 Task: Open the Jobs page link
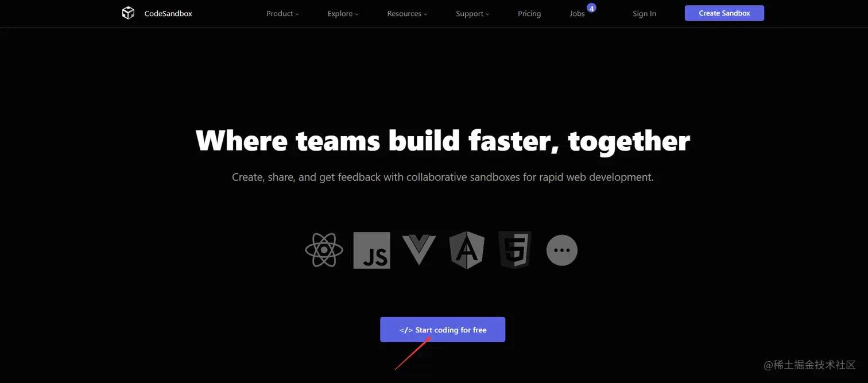577,14
